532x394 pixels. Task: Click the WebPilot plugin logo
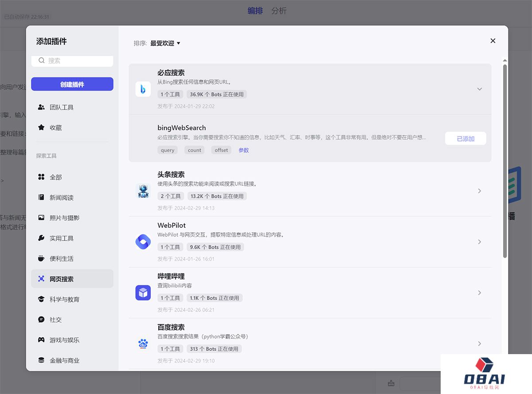[x=143, y=242]
